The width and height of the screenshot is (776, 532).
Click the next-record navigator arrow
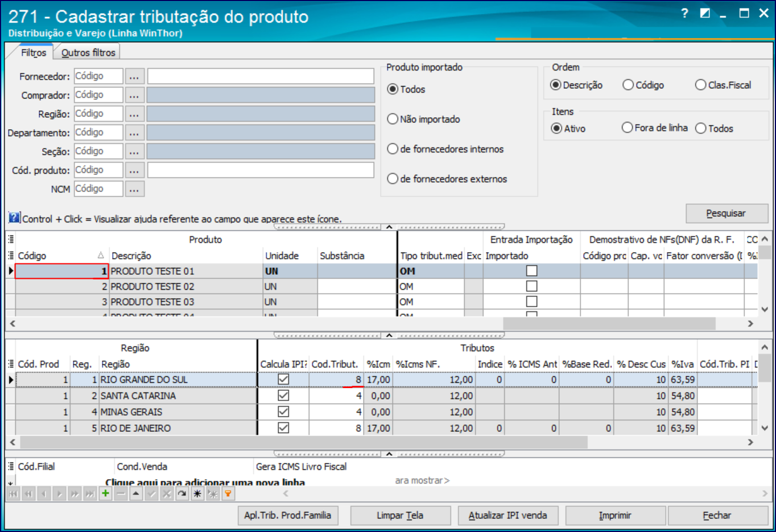59,494
